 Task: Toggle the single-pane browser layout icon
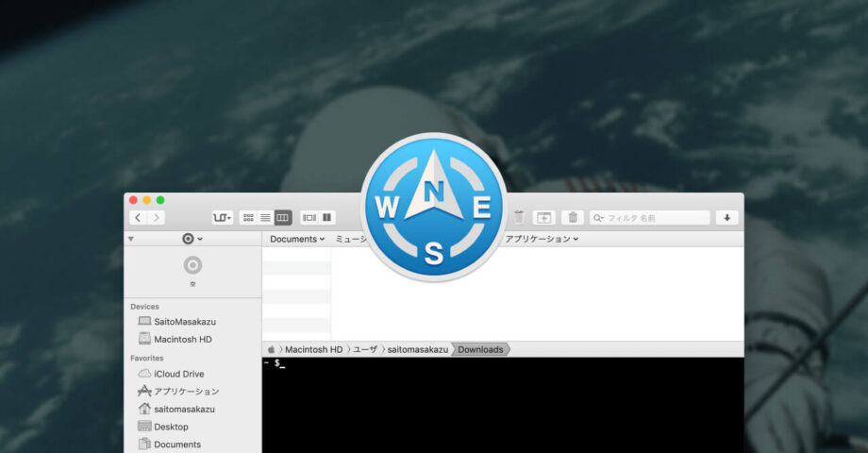(x=309, y=218)
